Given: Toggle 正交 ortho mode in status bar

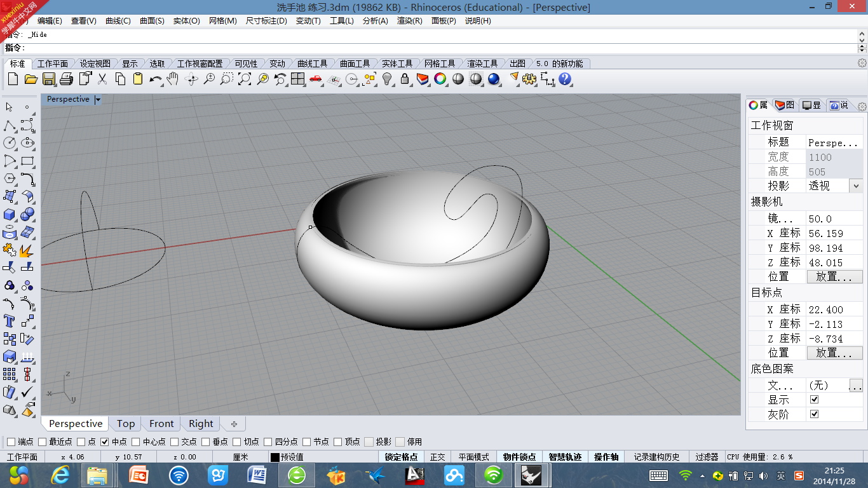Looking at the screenshot, I should tap(438, 457).
